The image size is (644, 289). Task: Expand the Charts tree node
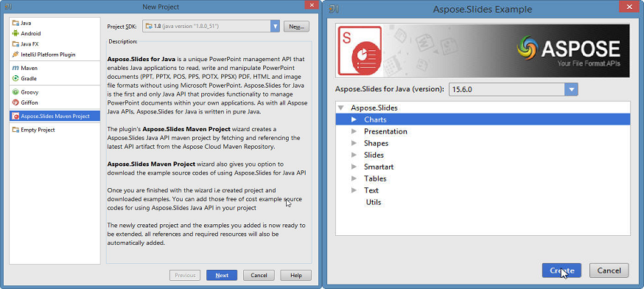(354, 120)
